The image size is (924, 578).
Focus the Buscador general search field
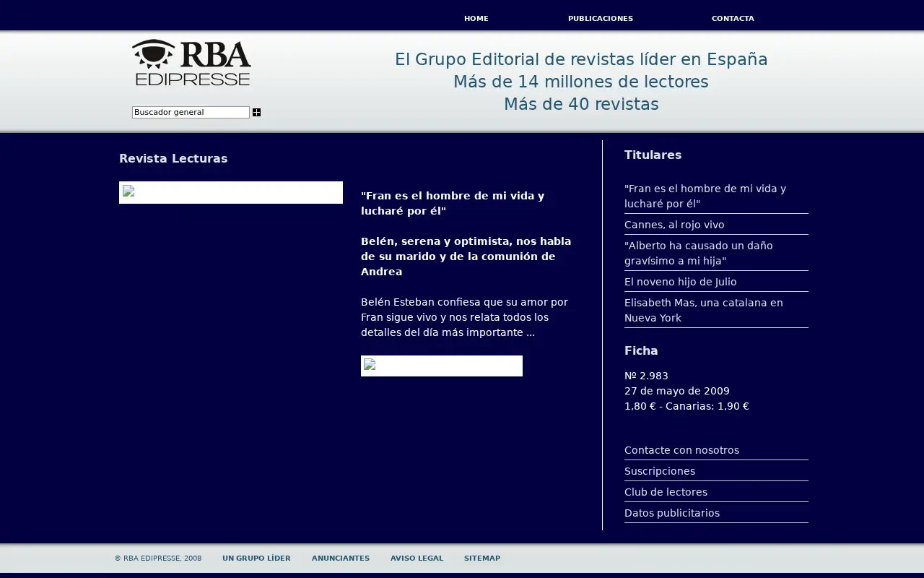pyautogui.click(x=191, y=112)
